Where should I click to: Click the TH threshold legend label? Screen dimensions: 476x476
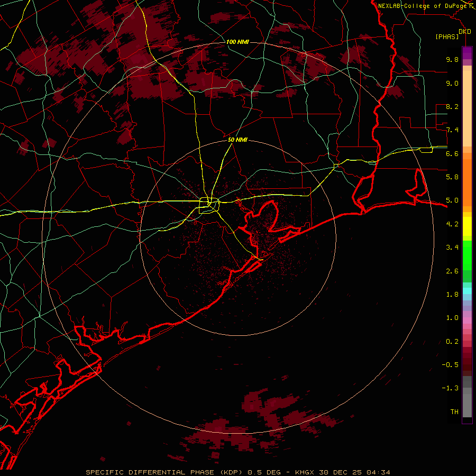[x=454, y=412]
